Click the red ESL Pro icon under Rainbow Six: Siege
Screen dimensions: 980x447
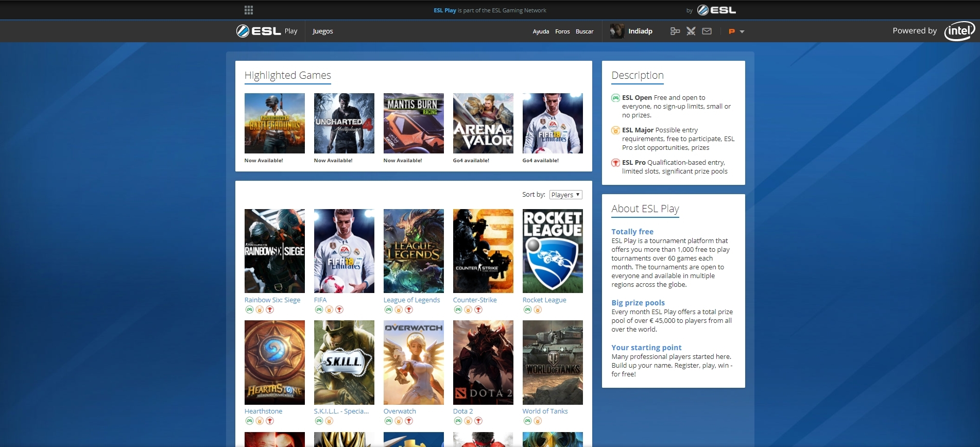point(269,310)
